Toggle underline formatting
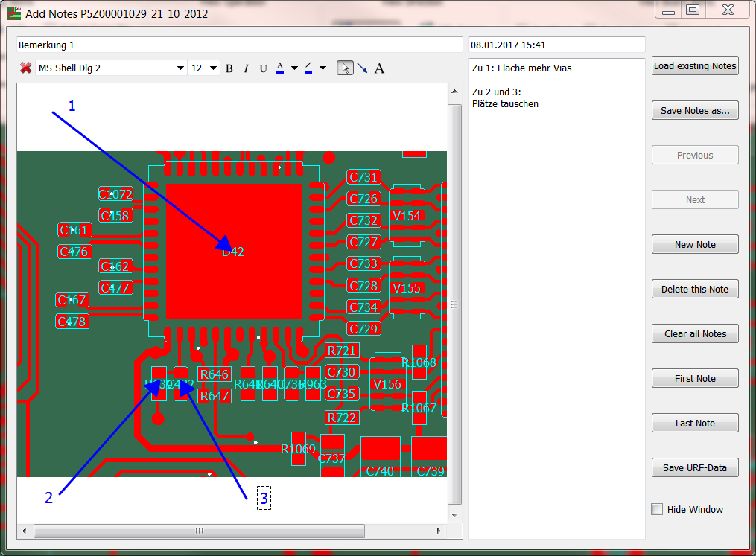Viewport: 756px width, 556px height. [x=263, y=68]
